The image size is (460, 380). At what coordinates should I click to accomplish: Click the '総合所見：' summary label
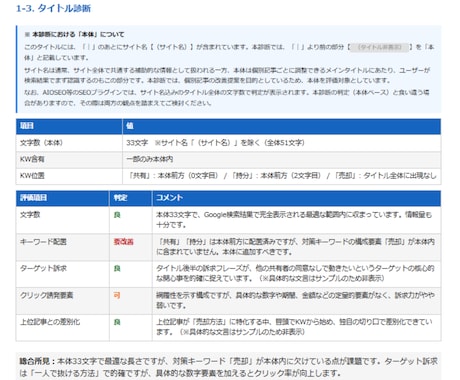pos(37,361)
